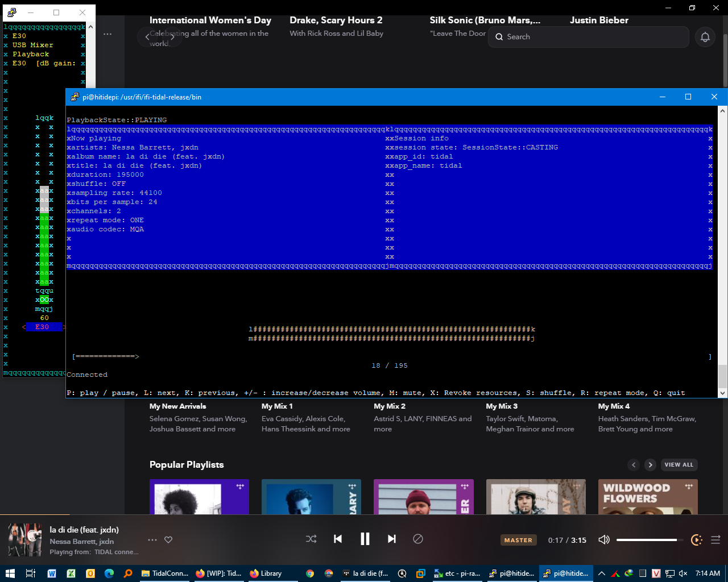Click the "18 / 195" progress text
Image resolution: width=728 pixels, height=582 pixels.
click(x=390, y=365)
